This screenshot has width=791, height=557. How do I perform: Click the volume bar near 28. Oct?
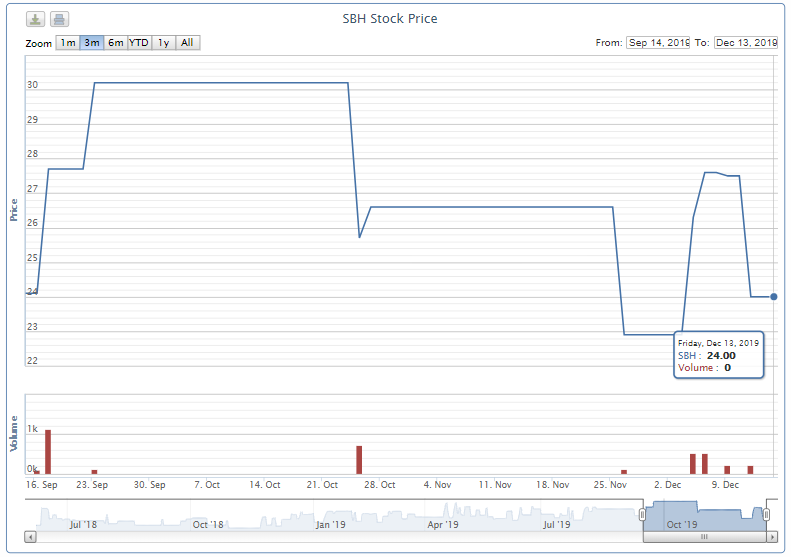(x=359, y=460)
